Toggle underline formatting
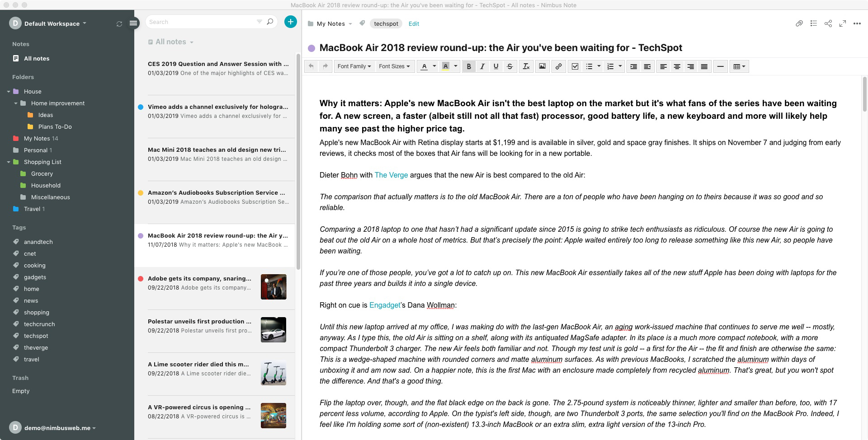 495,66
